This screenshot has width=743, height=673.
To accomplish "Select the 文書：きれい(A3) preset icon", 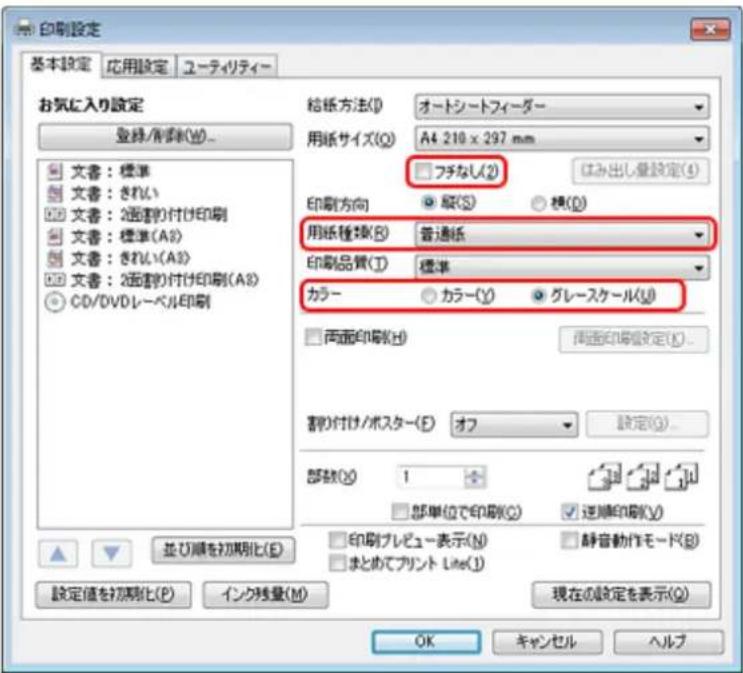I will pyautogui.click(x=54, y=258).
